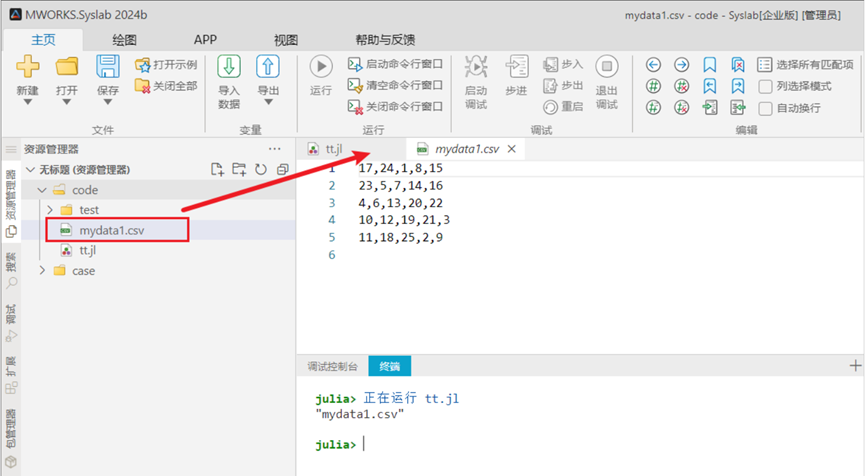This screenshot has height=476, width=865.
Task: Collapse the code folder
Action: pos(42,190)
